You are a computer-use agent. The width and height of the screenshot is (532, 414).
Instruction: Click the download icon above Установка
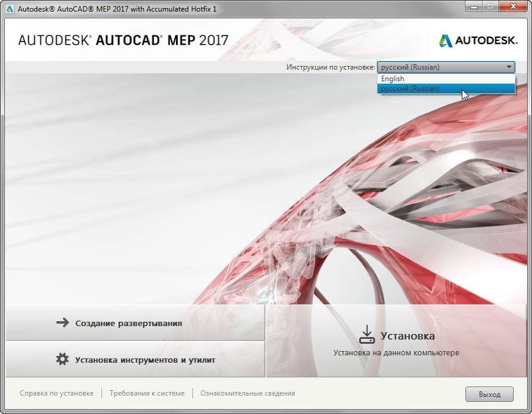click(x=366, y=335)
